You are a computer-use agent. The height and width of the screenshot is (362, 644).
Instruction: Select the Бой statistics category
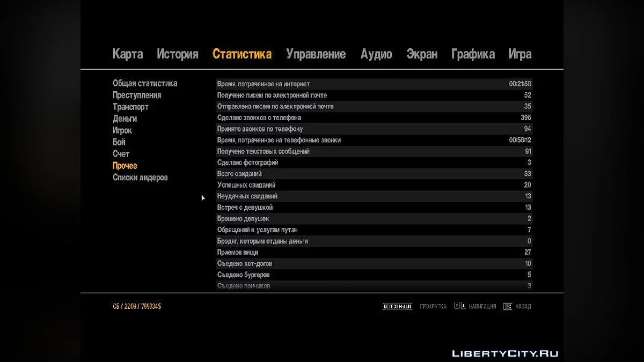pos(119,142)
